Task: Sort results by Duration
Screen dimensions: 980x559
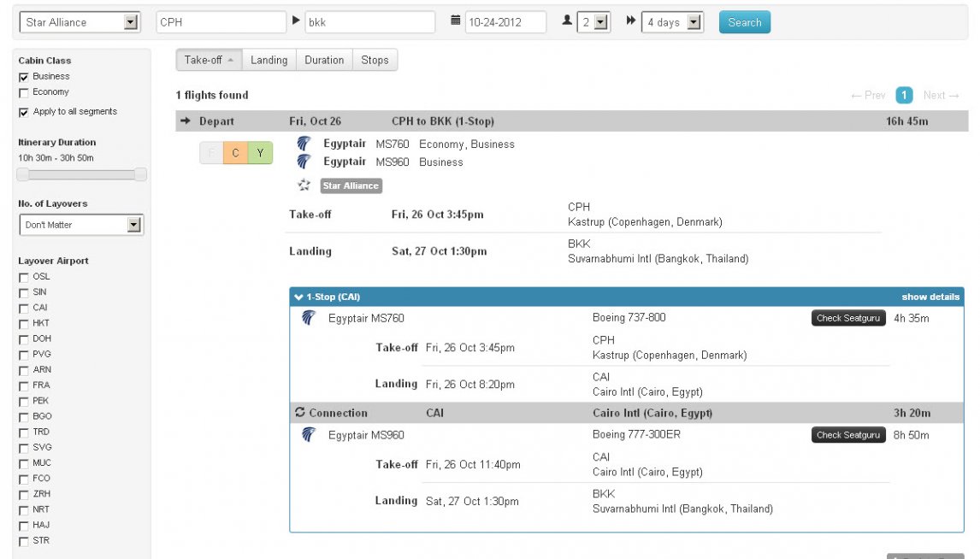Action: [x=324, y=60]
